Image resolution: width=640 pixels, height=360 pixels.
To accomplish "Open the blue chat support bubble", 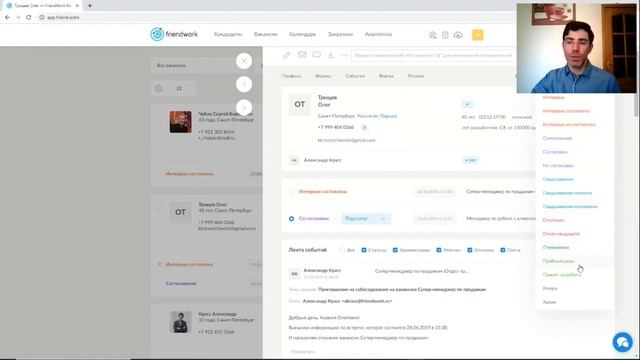I will pos(622,342).
